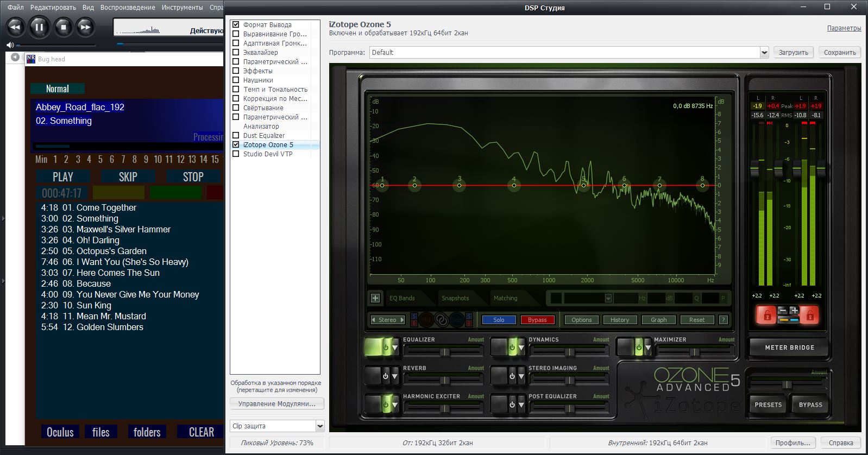Toggle Reverb module power button

click(x=385, y=376)
